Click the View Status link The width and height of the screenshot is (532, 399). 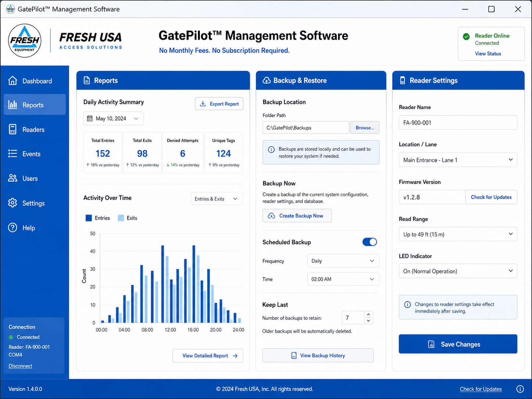tap(488, 54)
